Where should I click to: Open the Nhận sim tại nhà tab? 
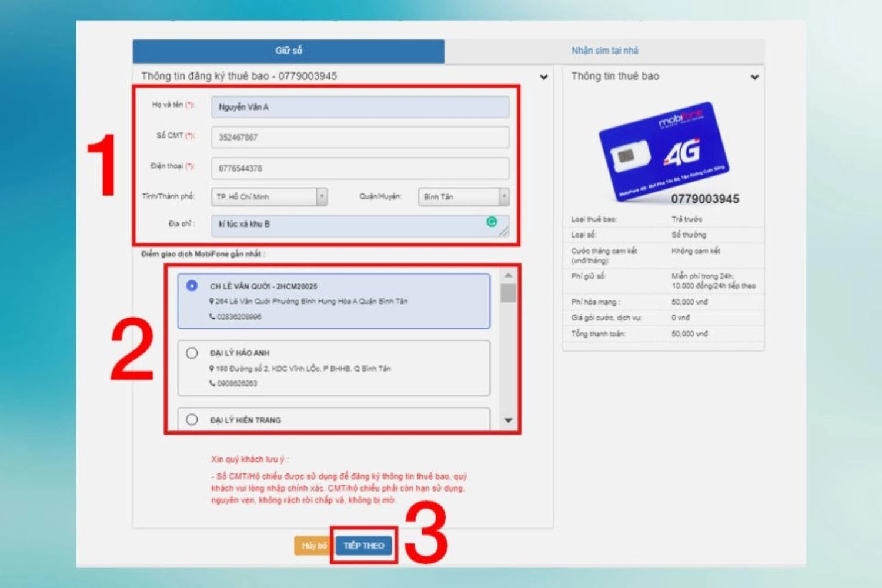pos(604,51)
